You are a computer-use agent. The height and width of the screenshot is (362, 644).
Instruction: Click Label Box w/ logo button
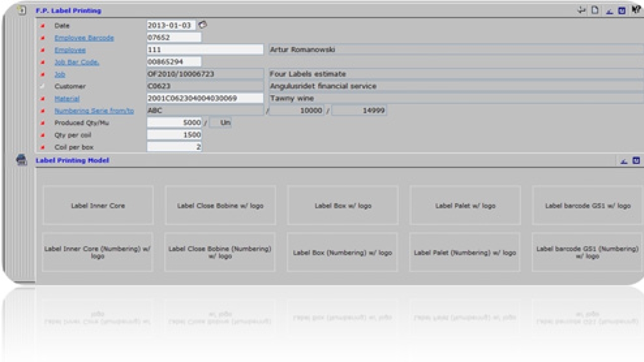tap(343, 205)
